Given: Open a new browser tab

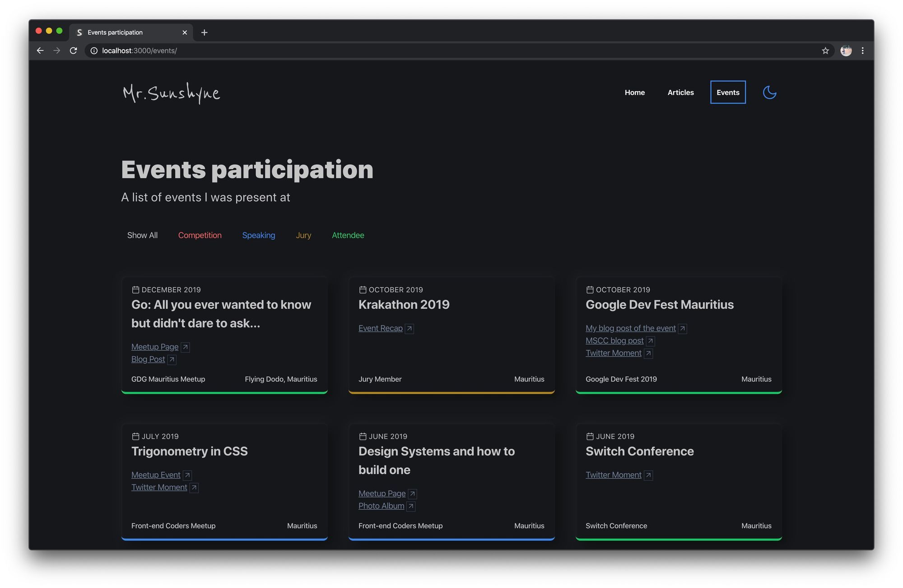Looking at the screenshot, I should tap(204, 33).
